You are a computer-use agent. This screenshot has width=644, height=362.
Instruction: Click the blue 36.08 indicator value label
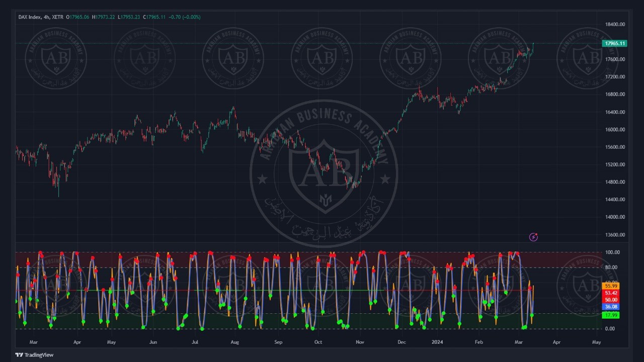click(x=611, y=307)
